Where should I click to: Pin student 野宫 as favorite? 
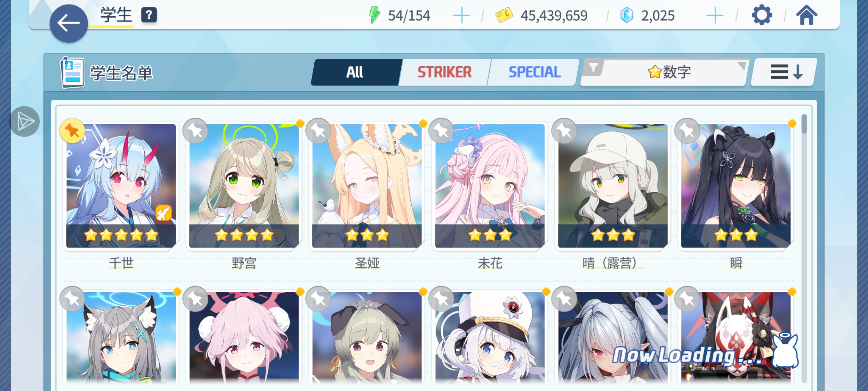195,130
